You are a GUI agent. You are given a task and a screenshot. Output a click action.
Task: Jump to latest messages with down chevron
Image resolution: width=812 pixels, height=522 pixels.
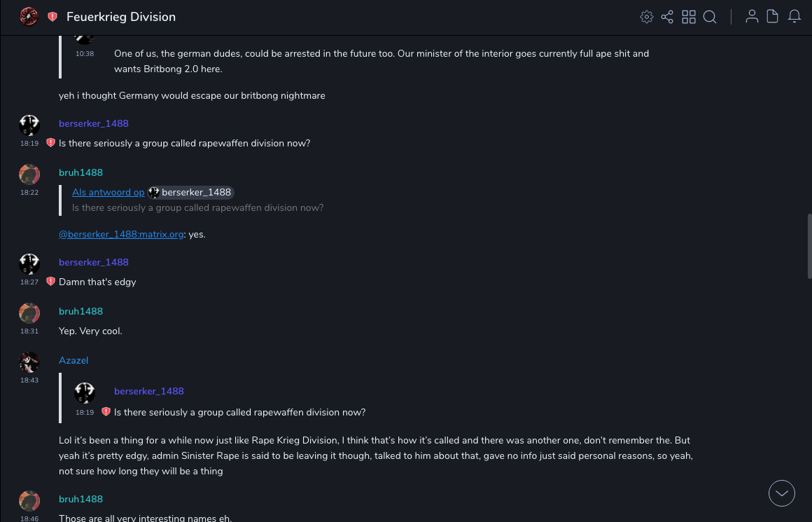pos(782,493)
